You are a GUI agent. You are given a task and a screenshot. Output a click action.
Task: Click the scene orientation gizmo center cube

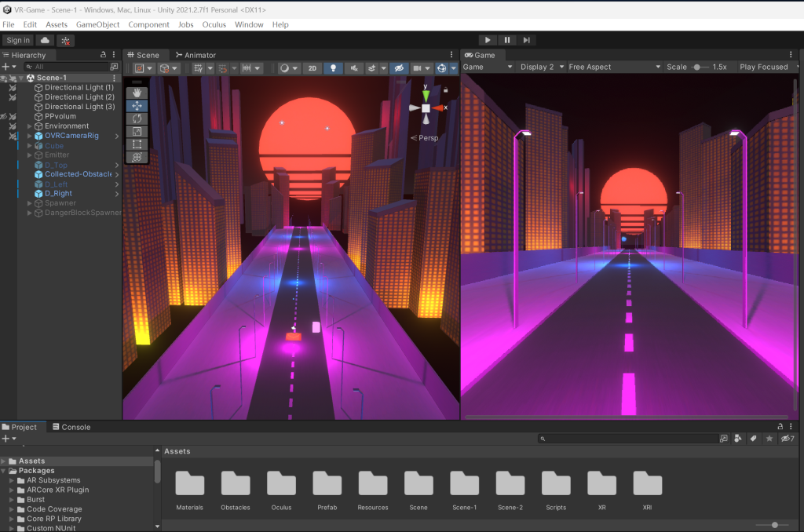[426, 107]
